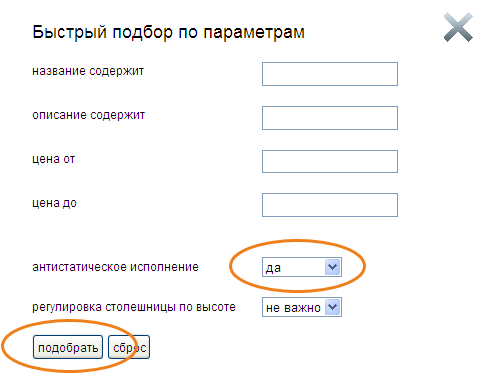This screenshot has height=385, width=495.
Task: Click the orange ellipse outline around the 'да' dropdown
Action: click(x=298, y=241)
